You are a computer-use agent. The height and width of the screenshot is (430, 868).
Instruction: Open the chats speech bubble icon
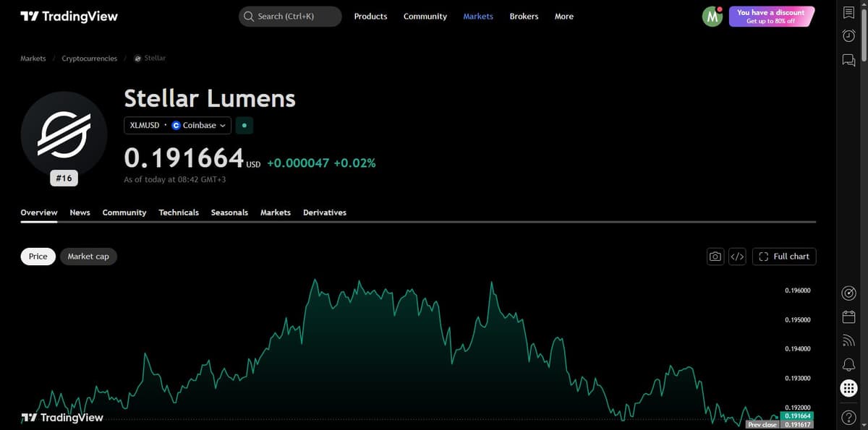(849, 60)
